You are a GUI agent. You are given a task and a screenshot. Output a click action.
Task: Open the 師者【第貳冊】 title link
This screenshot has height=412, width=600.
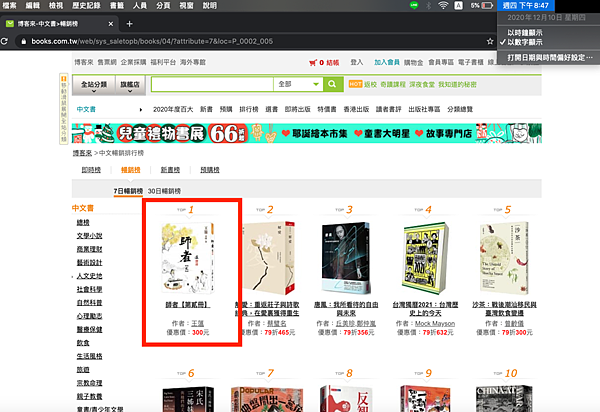pyautogui.click(x=188, y=305)
